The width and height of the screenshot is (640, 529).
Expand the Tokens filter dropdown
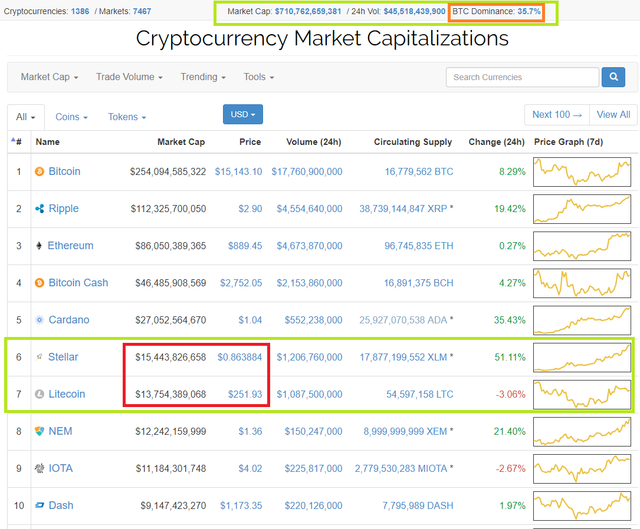pyautogui.click(x=127, y=117)
